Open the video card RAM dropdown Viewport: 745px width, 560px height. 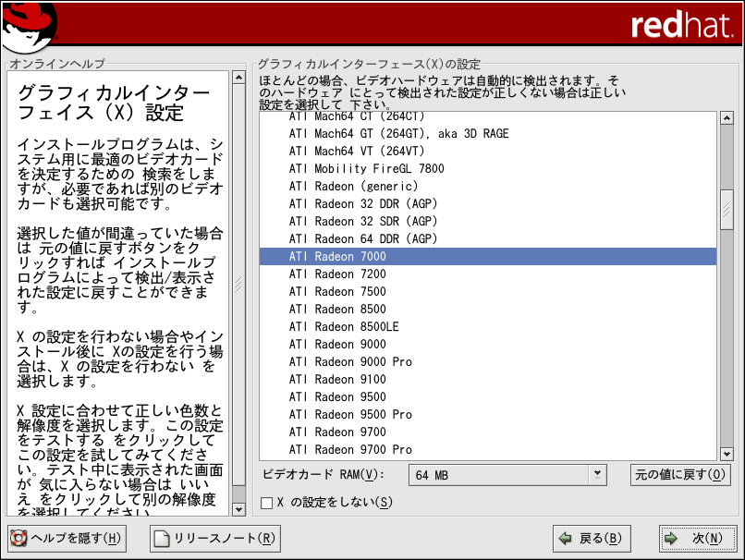click(x=598, y=474)
